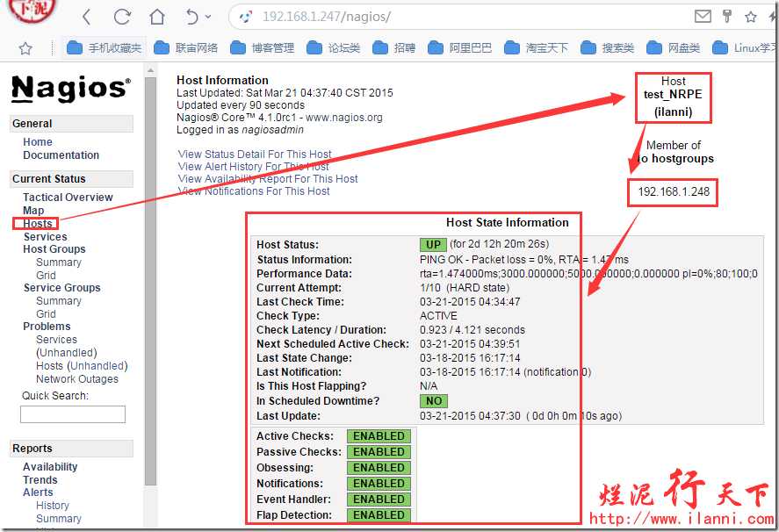
Task: Open Unhandled service problems
Action: [67, 353]
